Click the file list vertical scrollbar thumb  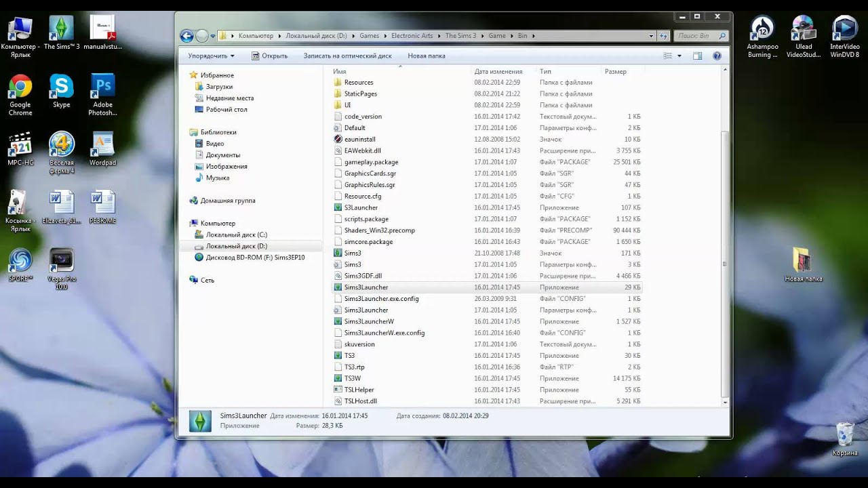[x=725, y=264]
